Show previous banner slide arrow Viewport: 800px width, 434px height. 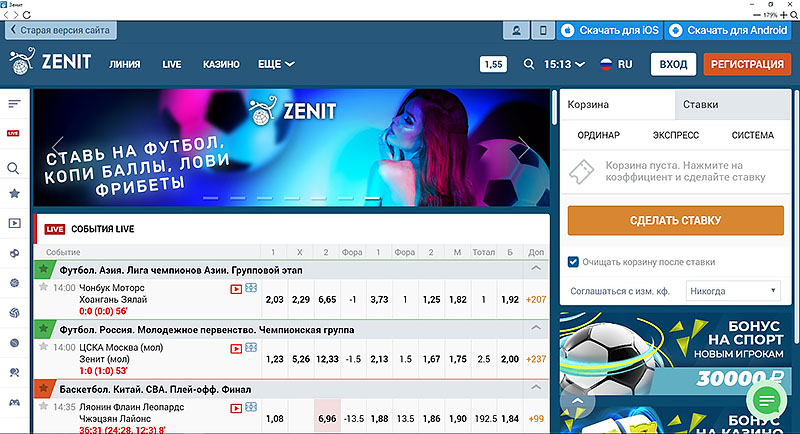coord(58,148)
